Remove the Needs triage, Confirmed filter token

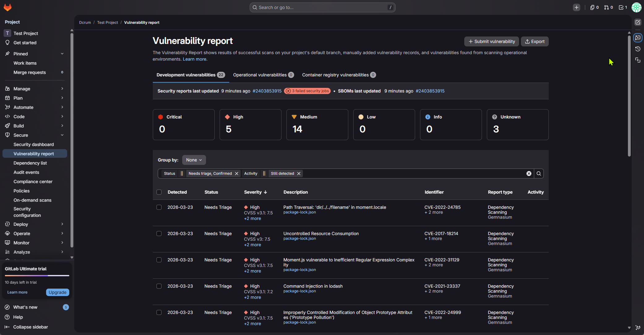[237, 174]
